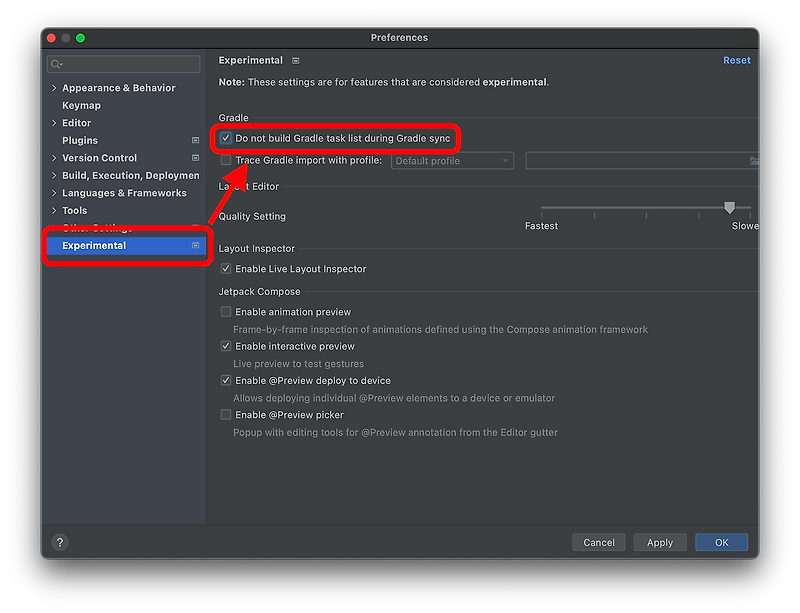Open help via the question mark icon
Screen dimensions: 800x613
point(59,542)
